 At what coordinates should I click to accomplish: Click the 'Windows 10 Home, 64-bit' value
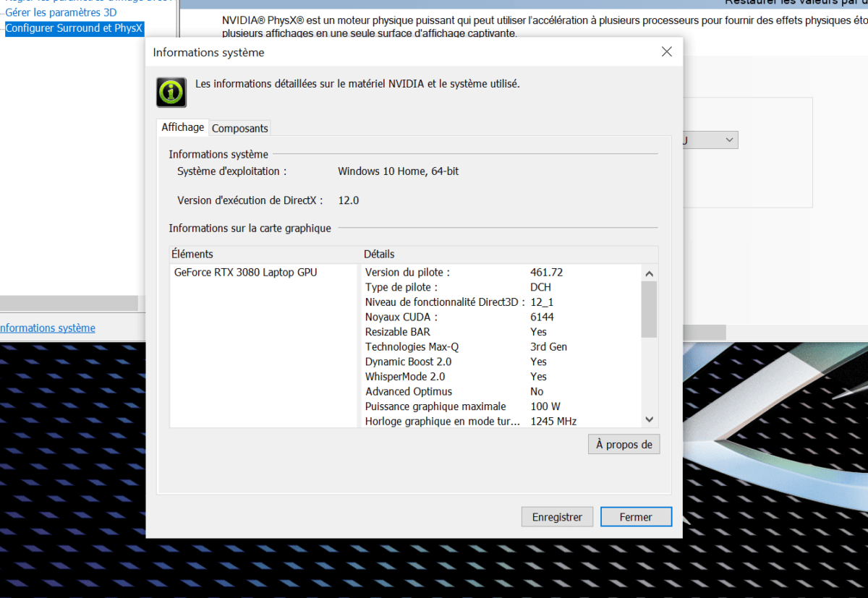point(399,171)
